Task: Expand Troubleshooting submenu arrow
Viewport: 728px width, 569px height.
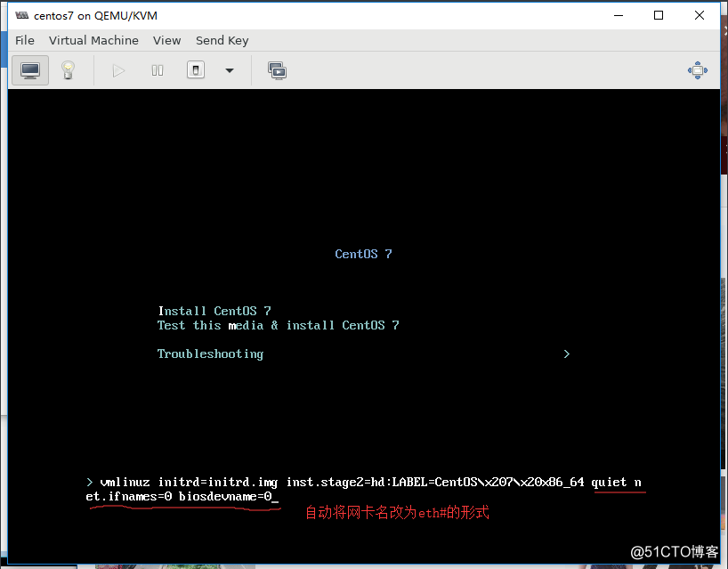Action: click(x=566, y=354)
